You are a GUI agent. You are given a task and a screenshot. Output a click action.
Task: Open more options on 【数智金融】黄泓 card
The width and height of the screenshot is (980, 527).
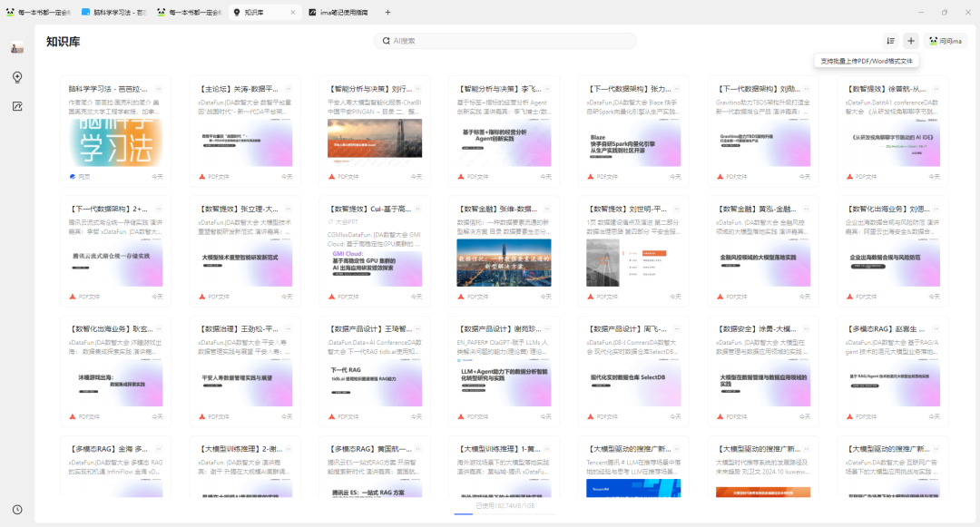click(807, 209)
